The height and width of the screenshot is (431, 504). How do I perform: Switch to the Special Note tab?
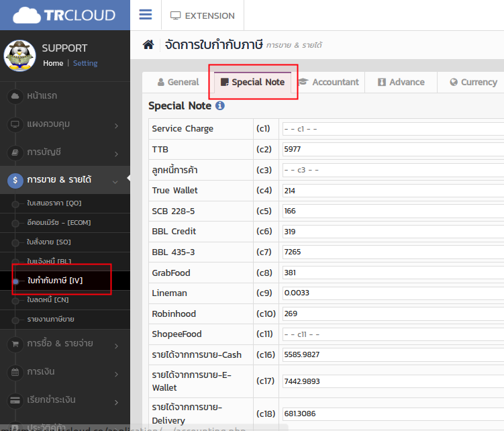(252, 83)
